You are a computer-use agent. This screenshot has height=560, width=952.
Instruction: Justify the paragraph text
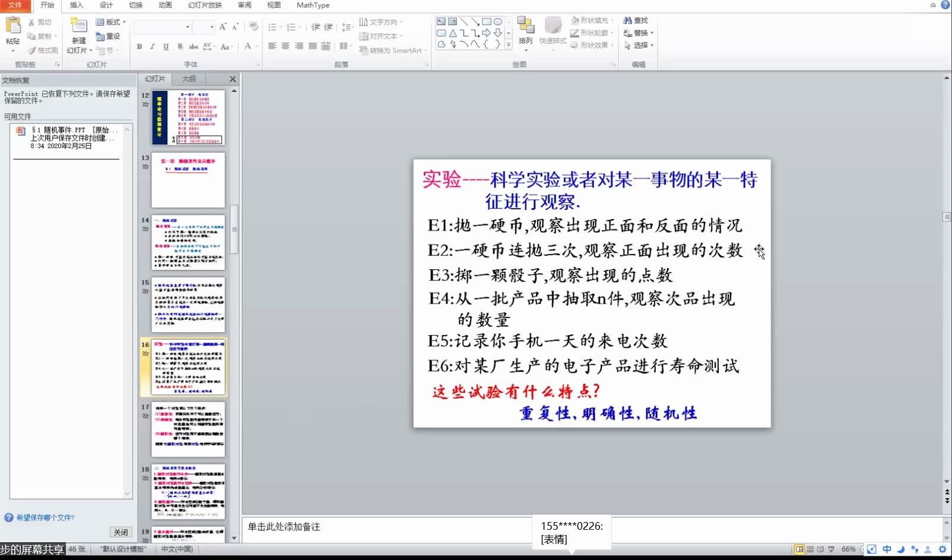tap(312, 46)
